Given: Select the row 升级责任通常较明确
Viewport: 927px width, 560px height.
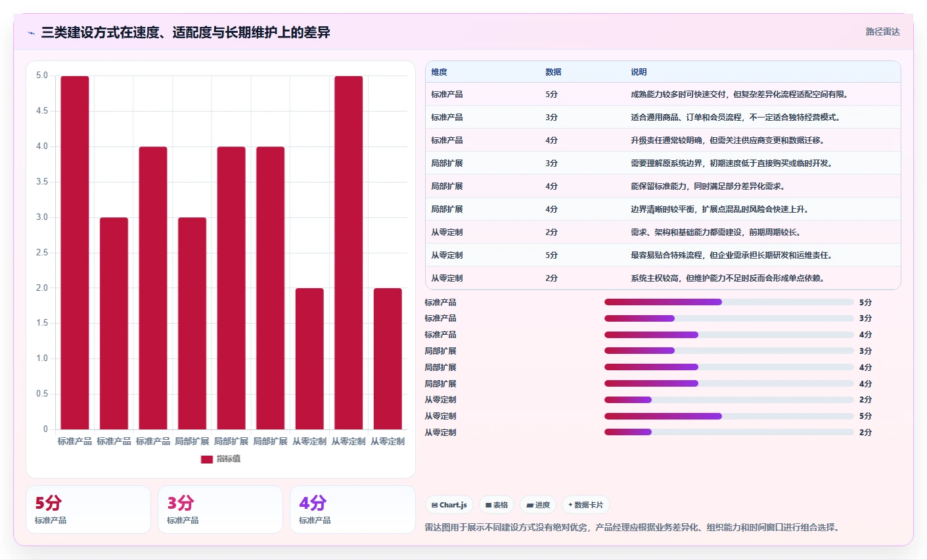Looking at the screenshot, I should click(663, 140).
